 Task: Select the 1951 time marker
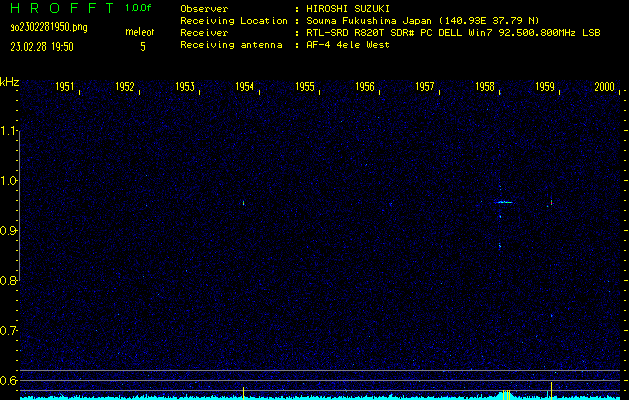(65, 87)
